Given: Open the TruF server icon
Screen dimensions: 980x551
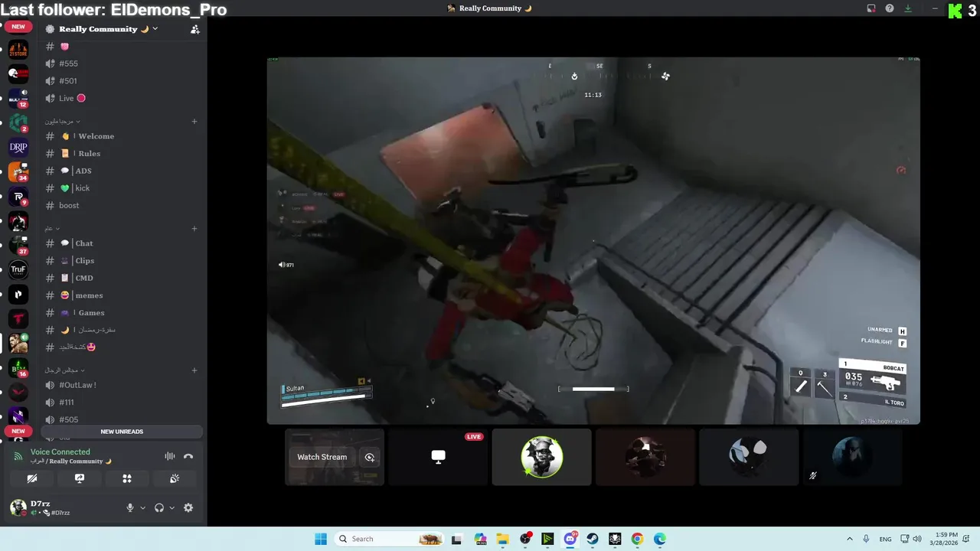Looking at the screenshot, I should [18, 269].
